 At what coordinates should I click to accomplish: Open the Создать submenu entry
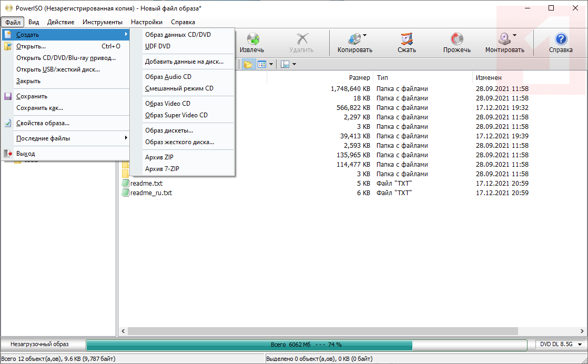(66, 35)
